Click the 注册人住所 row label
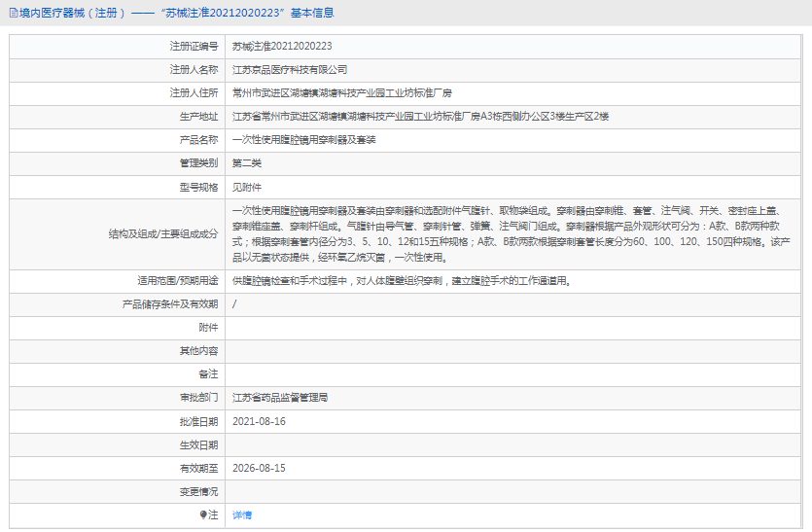This screenshot has width=812, height=532. 194,92
